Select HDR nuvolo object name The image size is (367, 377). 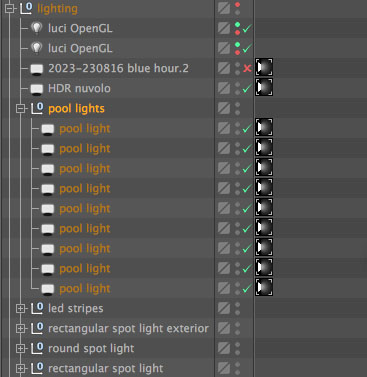click(x=79, y=88)
